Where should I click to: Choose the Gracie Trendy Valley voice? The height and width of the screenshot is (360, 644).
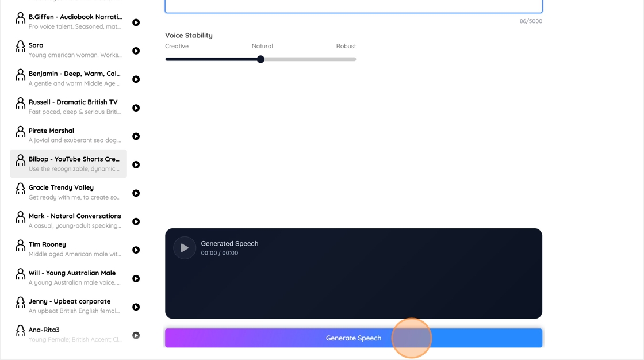pyautogui.click(x=61, y=187)
